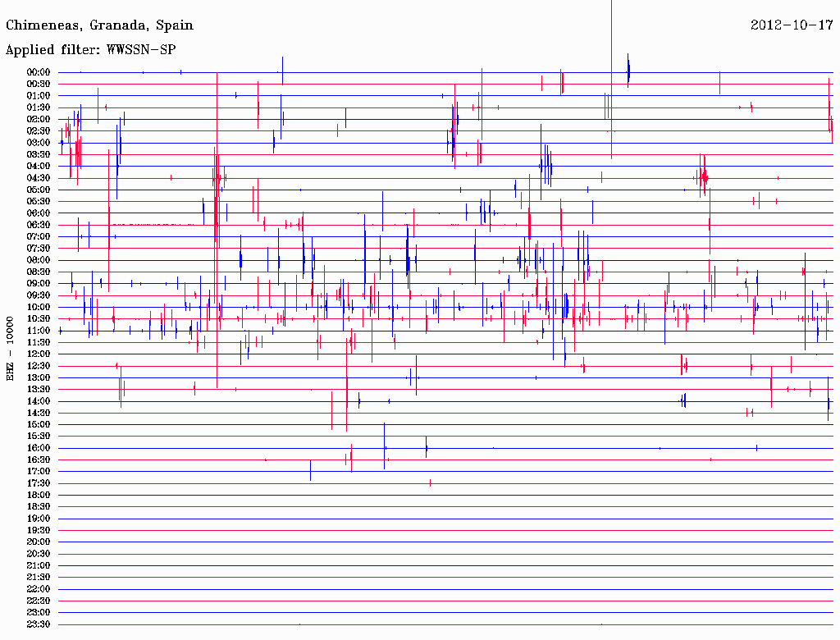Click the 15:30 time label
Image resolution: width=840 pixels, height=640 pixels.
(39, 436)
